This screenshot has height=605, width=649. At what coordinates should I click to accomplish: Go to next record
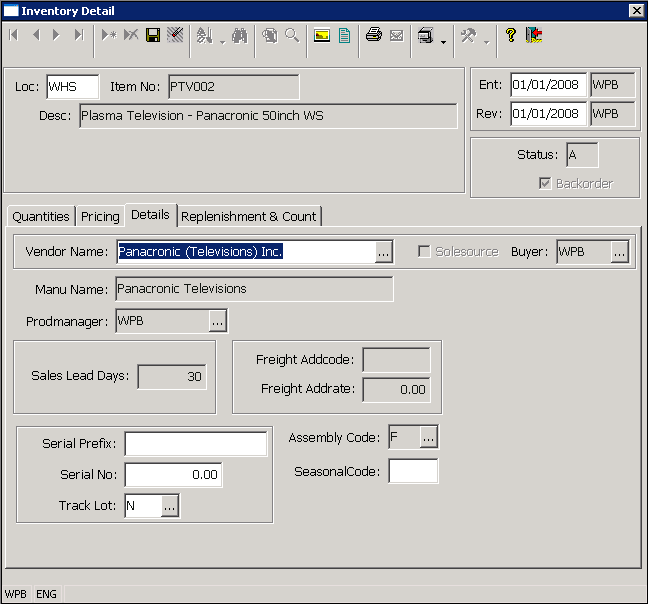(56, 35)
